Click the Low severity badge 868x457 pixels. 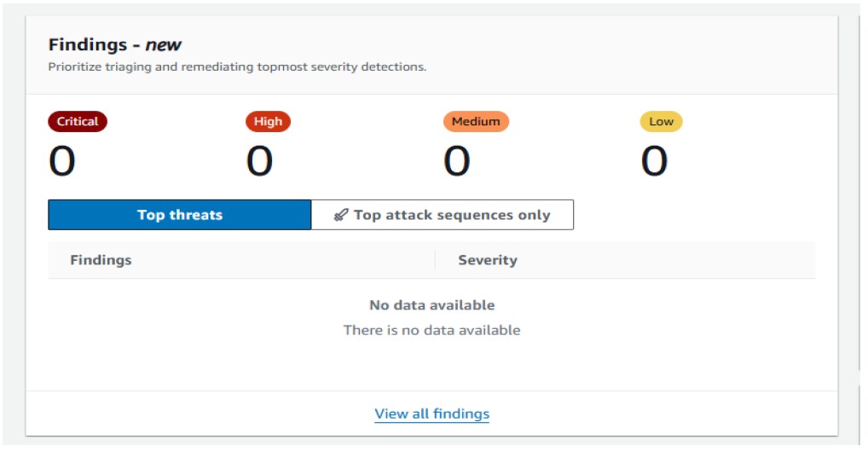[x=661, y=122]
